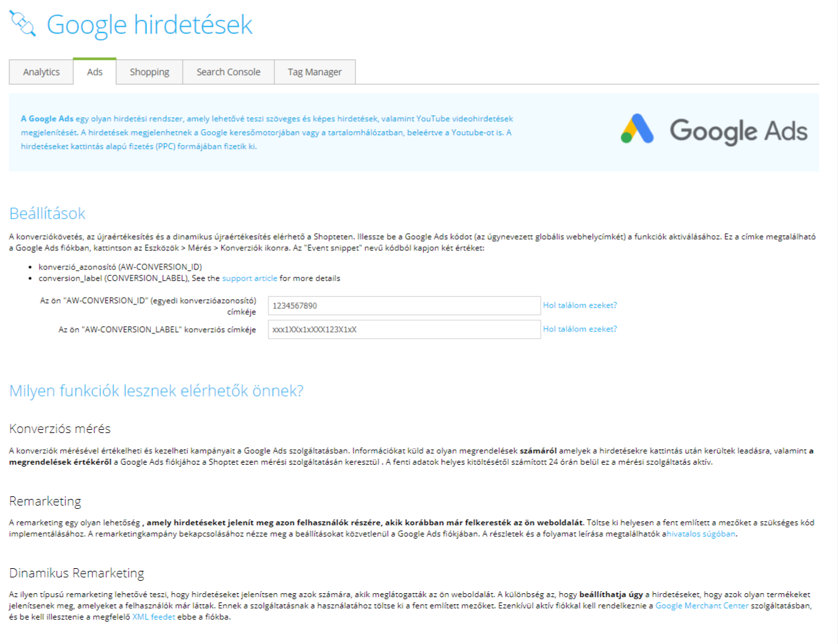Open the support article link

click(x=250, y=278)
